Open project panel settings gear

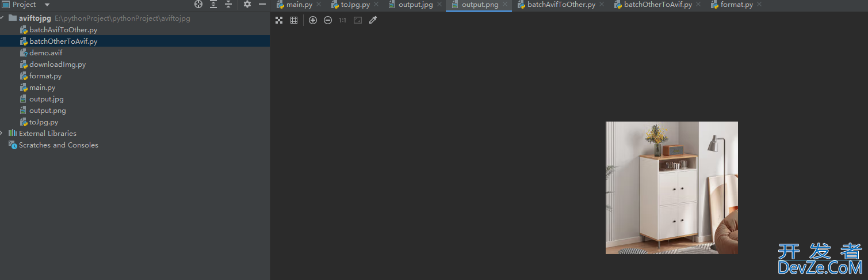(x=247, y=5)
